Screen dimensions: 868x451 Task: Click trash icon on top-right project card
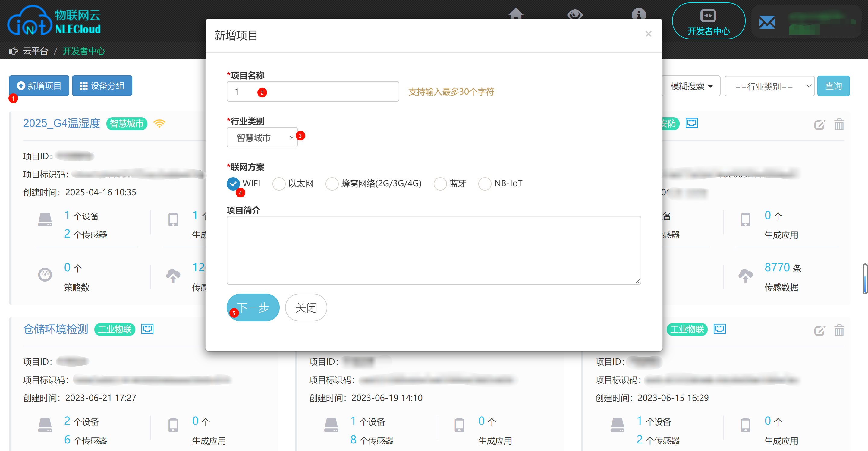[839, 125]
